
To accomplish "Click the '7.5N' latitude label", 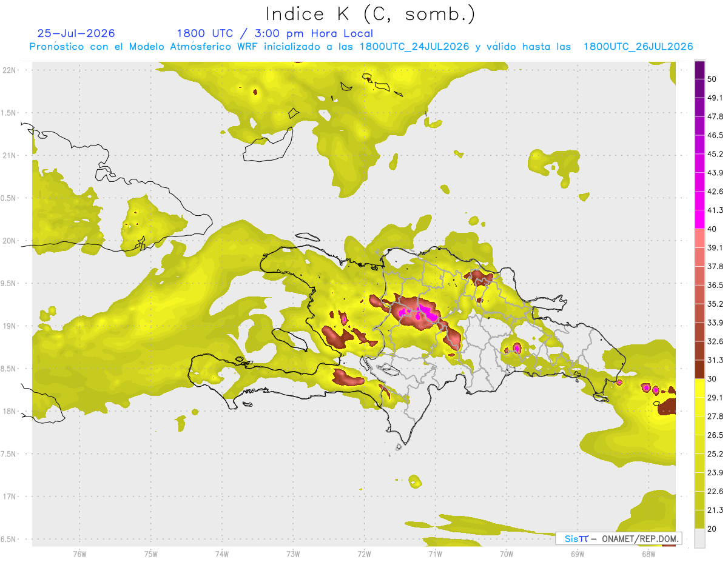I will [x=9, y=454].
